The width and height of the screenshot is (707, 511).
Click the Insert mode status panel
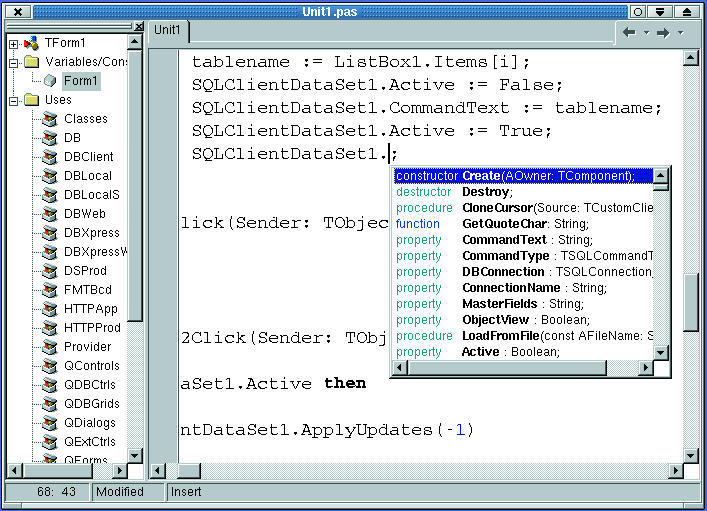tap(186, 492)
